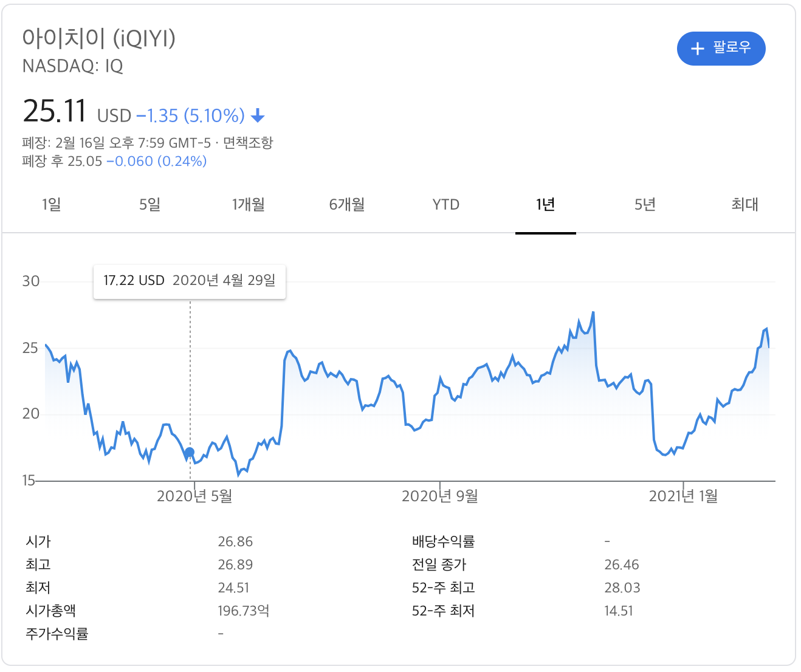Click the NASDAQ: IQ ticker text

pyautogui.click(x=73, y=66)
